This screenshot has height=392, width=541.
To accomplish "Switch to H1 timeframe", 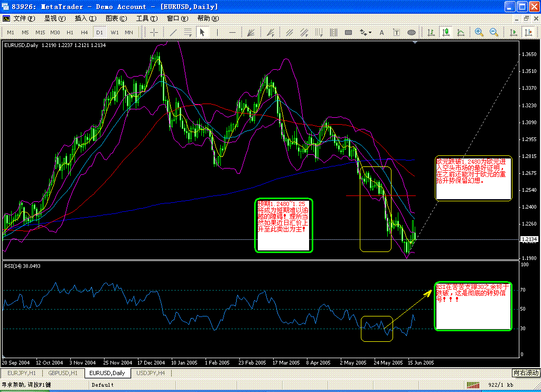I will (70, 32).
